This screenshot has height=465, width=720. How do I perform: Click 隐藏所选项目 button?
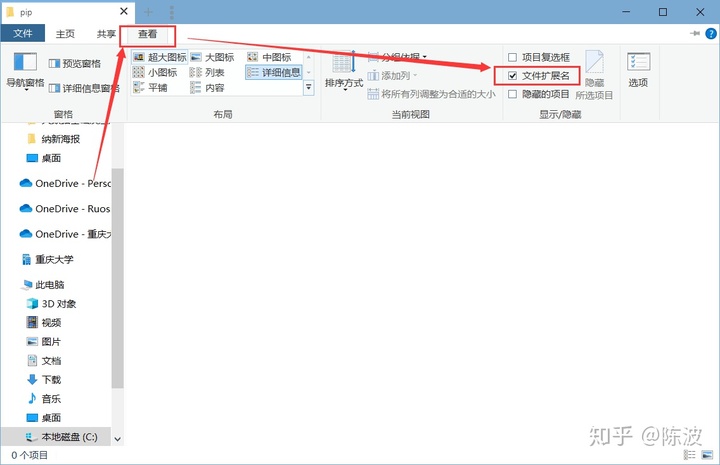point(594,75)
